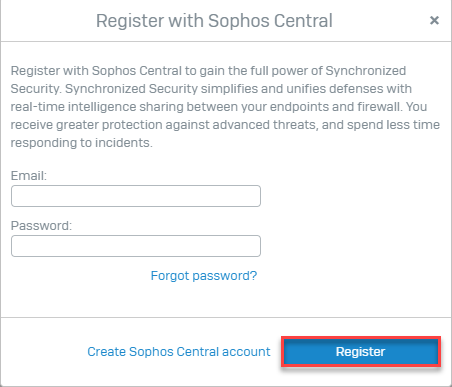452x387 pixels.
Task: Dismiss dialog using the X icon
Action: tap(434, 20)
